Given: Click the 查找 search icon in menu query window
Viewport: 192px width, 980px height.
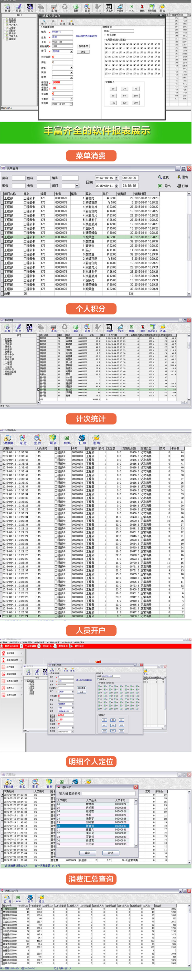Looking at the screenshot, I should pyautogui.click(x=160, y=177).
